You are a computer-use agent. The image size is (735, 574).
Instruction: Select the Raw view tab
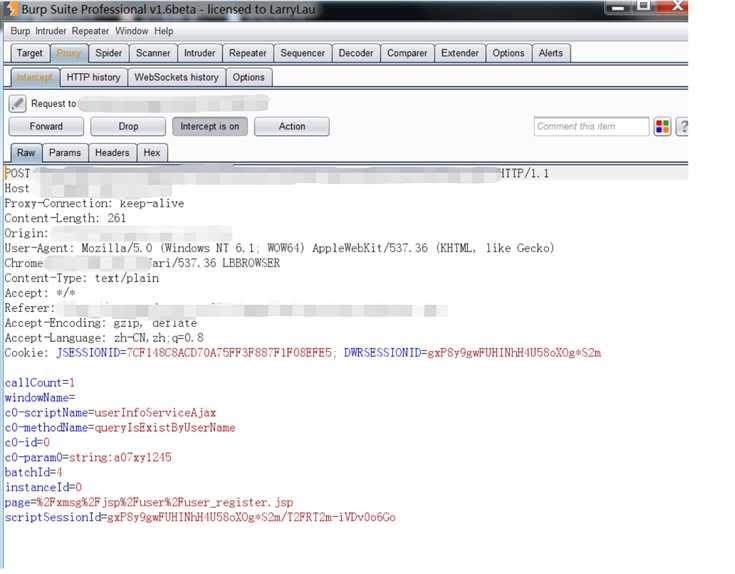click(x=26, y=153)
